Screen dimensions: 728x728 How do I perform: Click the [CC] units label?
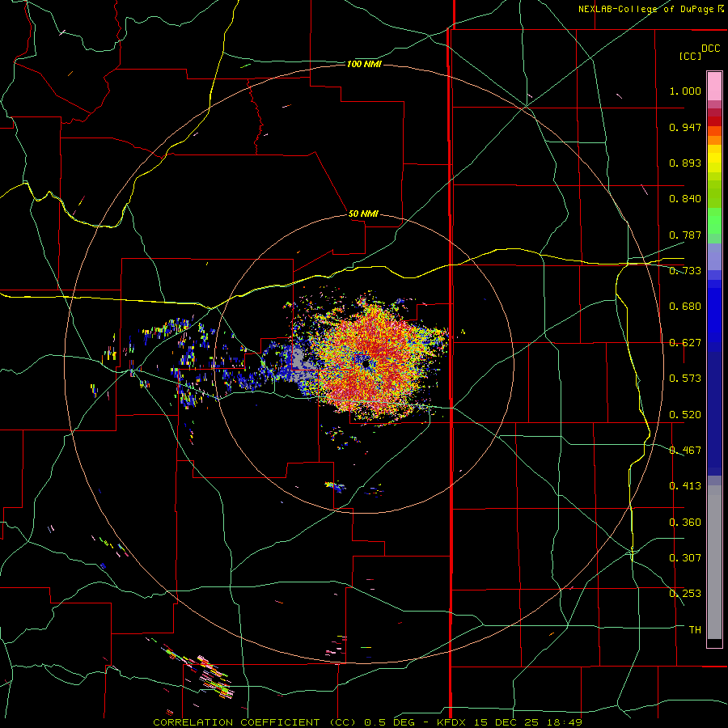(691, 56)
